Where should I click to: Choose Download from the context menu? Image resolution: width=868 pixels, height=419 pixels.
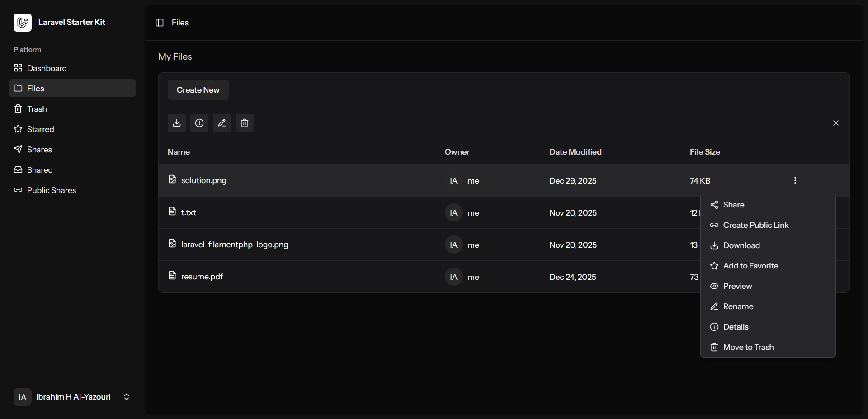[x=768, y=245]
